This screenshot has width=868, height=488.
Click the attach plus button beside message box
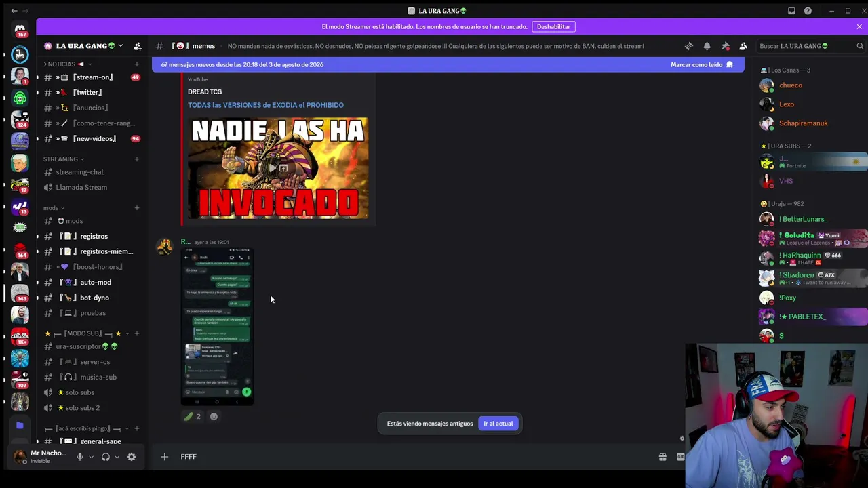coord(164,457)
